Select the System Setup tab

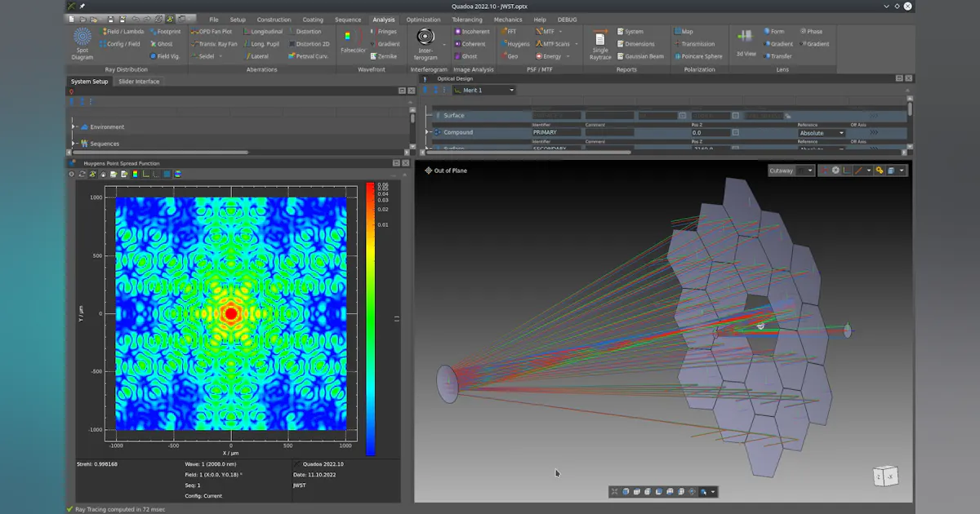pos(89,82)
